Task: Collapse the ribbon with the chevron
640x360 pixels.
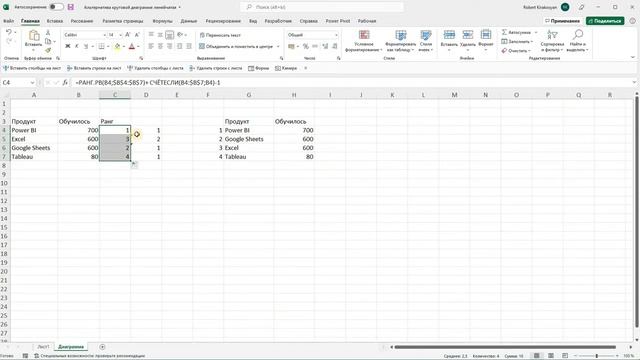Action: [633, 58]
